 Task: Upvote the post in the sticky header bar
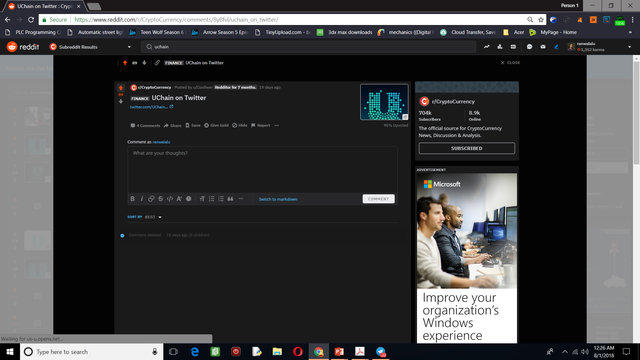tap(125, 63)
